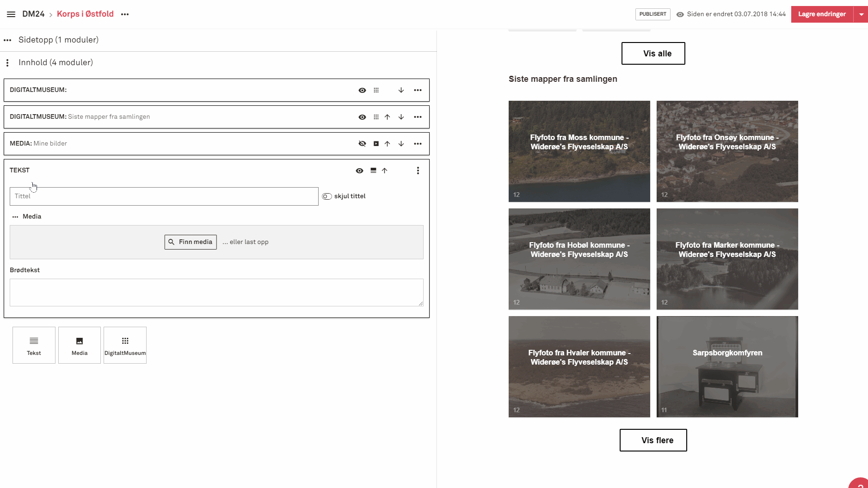868x488 pixels.
Task: Add a new Tekst module
Action: pos(34,345)
